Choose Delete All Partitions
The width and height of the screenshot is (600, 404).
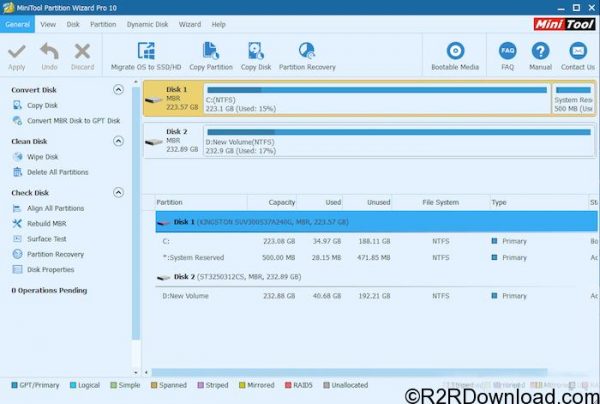click(57, 172)
